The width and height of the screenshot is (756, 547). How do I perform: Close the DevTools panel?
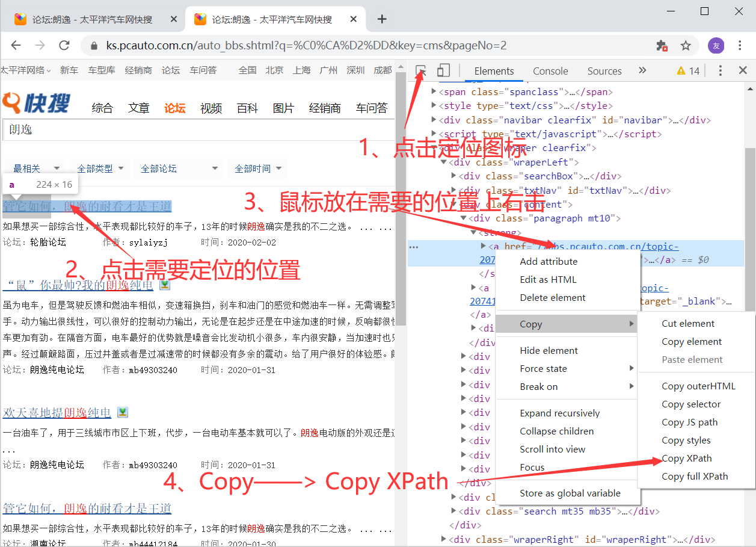[743, 70]
